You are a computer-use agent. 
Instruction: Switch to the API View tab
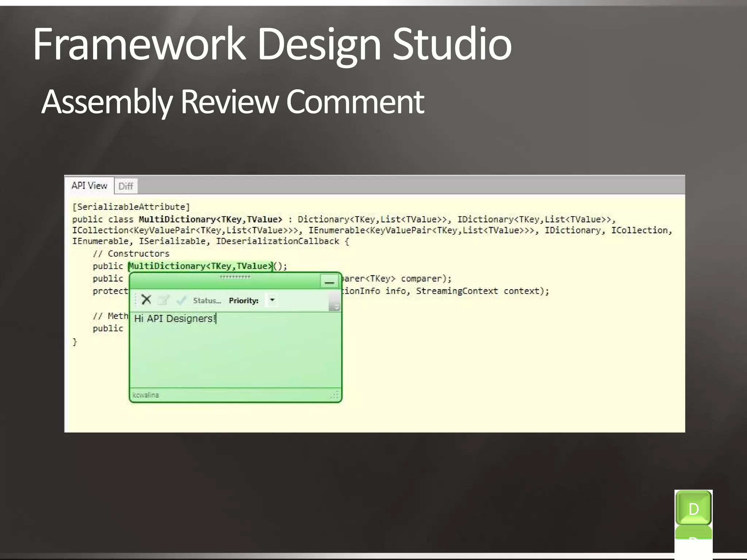tap(89, 186)
